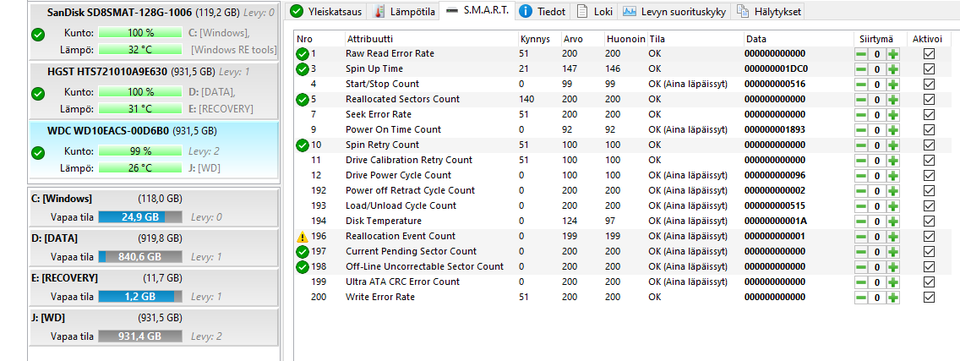The image size is (960, 361).
Task: Sort by the Data column header
Action: (x=798, y=39)
